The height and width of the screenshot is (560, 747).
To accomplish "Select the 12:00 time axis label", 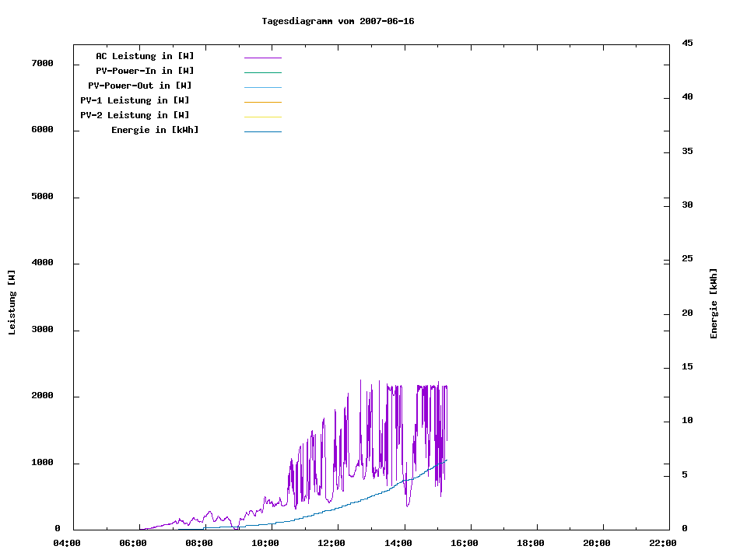I will point(331,544).
